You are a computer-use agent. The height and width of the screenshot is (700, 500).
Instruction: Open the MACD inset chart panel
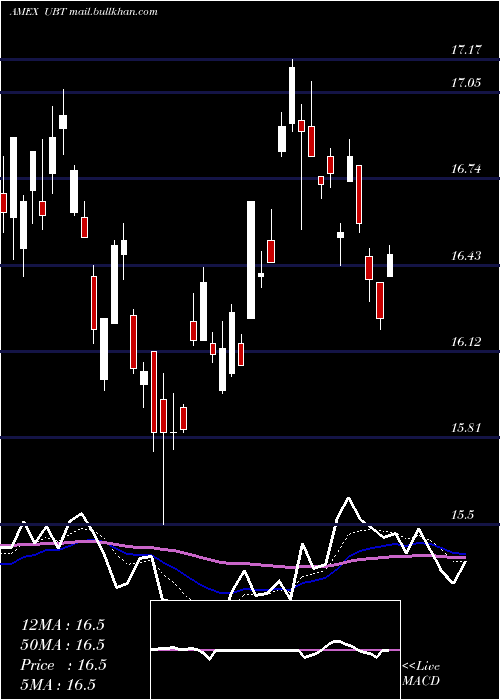(x=275, y=650)
